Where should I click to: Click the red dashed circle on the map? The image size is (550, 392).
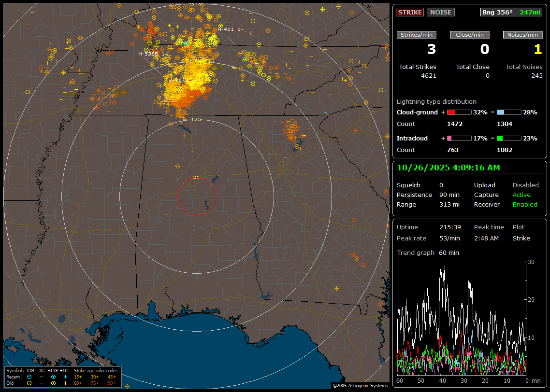tap(177, 196)
